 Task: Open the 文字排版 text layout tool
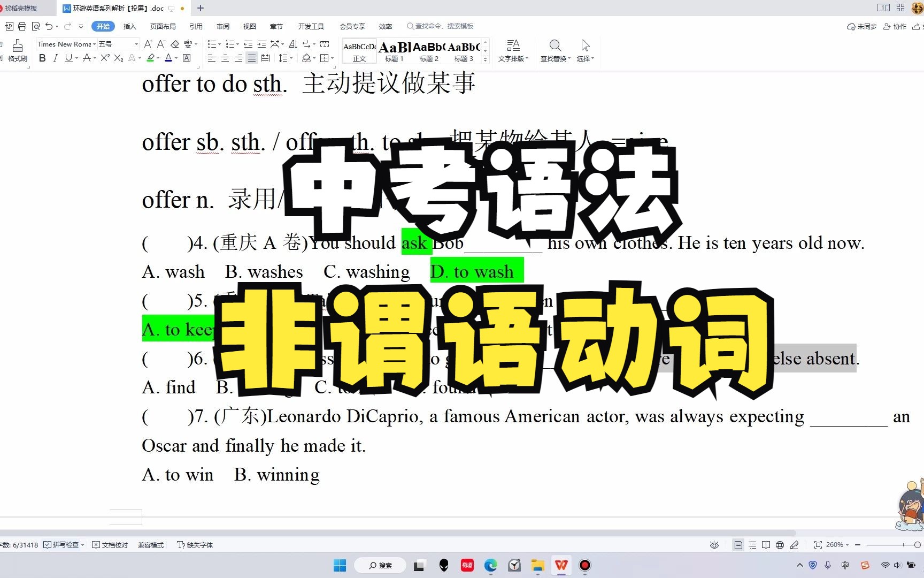pos(513,51)
